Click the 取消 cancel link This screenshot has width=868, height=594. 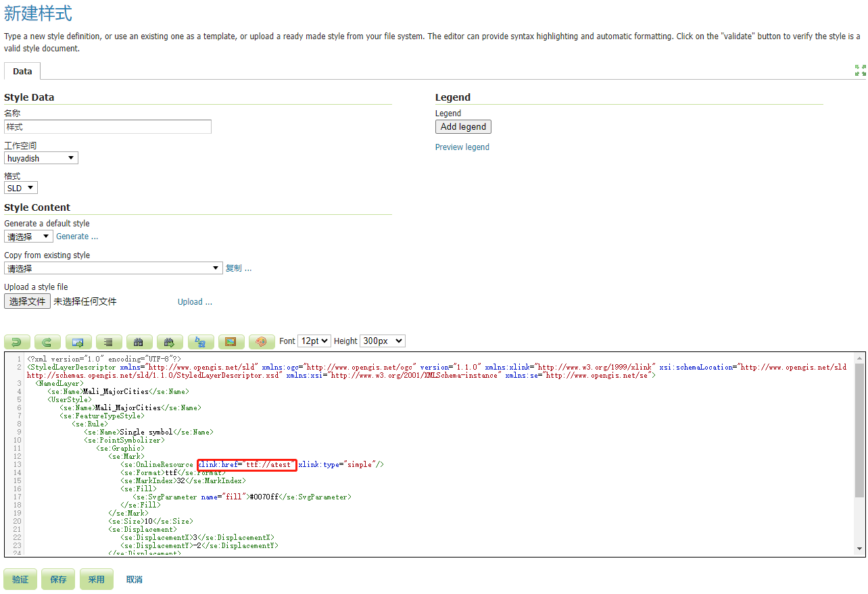pos(134,579)
